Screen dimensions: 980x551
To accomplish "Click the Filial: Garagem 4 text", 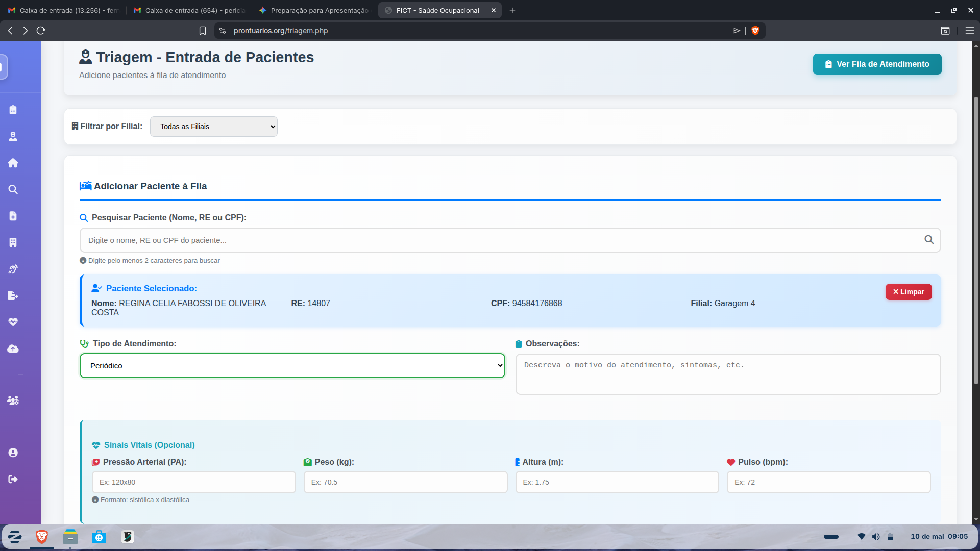I will [x=723, y=303].
